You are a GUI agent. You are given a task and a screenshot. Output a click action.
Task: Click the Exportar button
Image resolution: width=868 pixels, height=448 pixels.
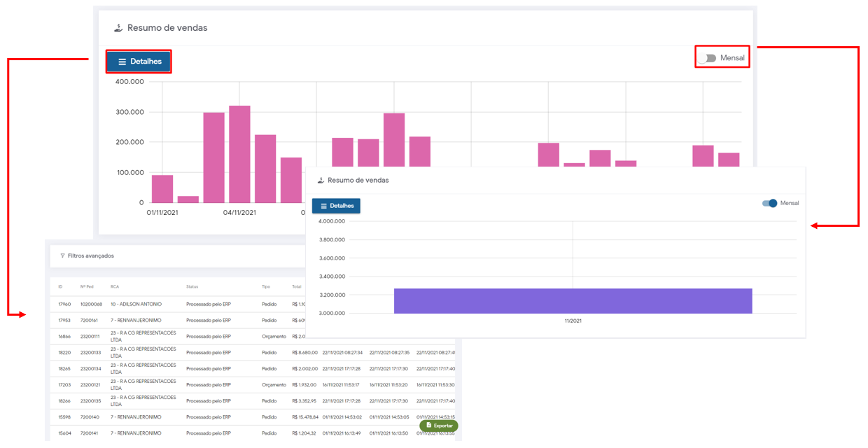click(x=439, y=426)
